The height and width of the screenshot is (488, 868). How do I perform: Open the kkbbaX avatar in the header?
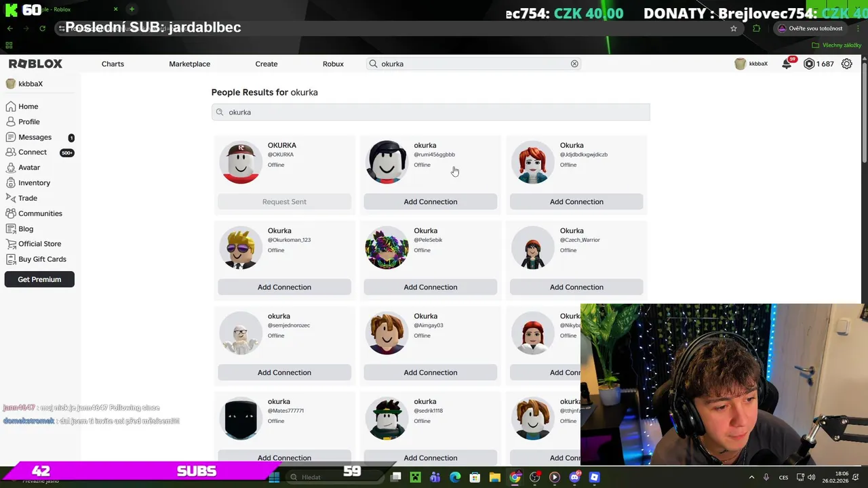point(740,64)
